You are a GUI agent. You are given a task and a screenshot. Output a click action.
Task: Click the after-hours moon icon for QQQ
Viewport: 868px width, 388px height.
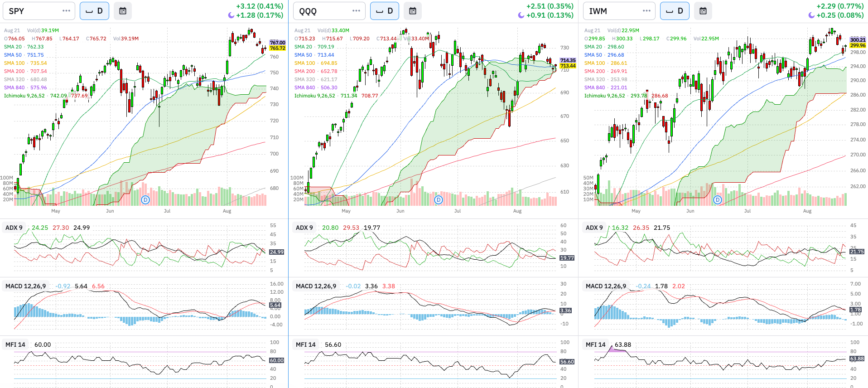(521, 15)
